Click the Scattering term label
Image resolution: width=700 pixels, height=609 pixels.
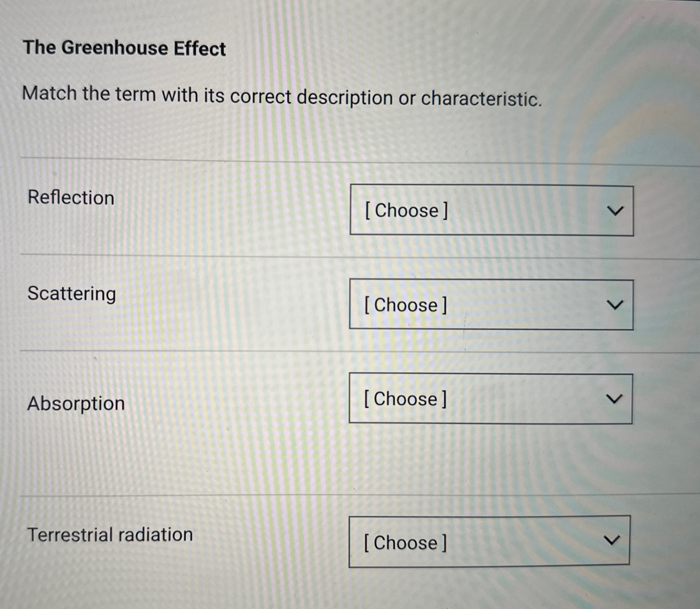[72, 294]
